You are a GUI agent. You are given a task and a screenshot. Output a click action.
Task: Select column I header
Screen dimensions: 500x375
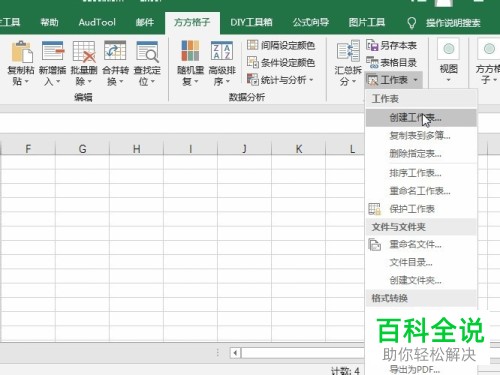click(190, 149)
